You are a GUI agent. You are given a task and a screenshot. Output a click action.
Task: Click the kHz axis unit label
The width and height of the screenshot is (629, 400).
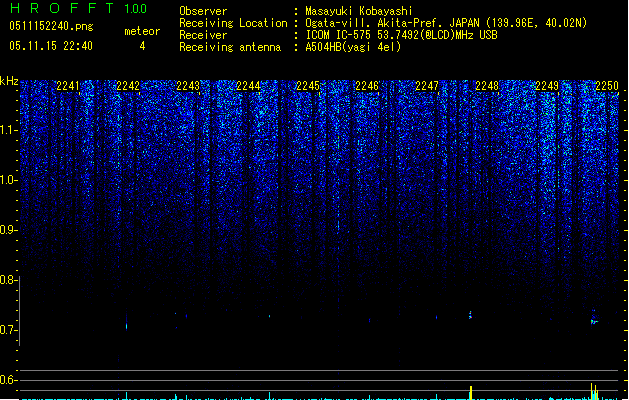[9, 81]
